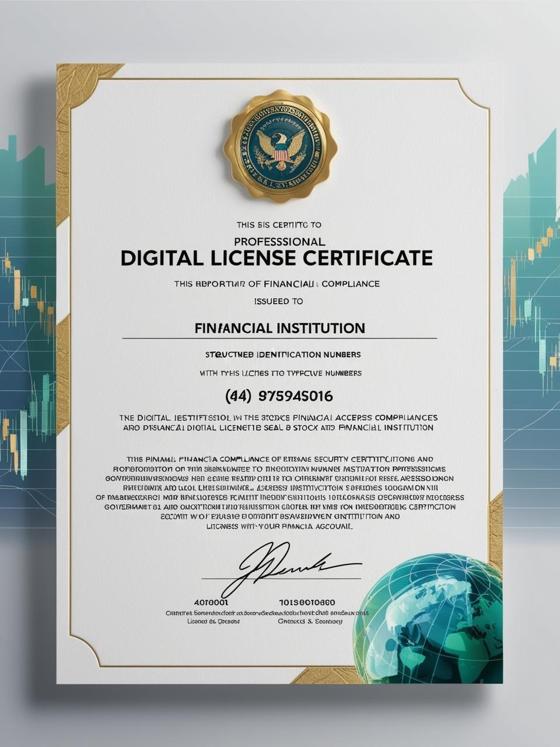Select the identification numbers label line

click(282, 354)
